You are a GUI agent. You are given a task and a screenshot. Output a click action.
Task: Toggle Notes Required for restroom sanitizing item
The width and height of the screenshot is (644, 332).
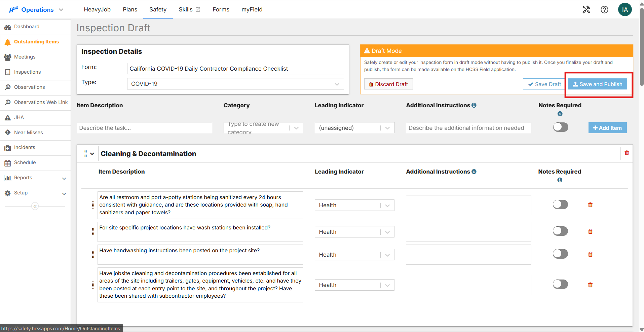[560, 205]
